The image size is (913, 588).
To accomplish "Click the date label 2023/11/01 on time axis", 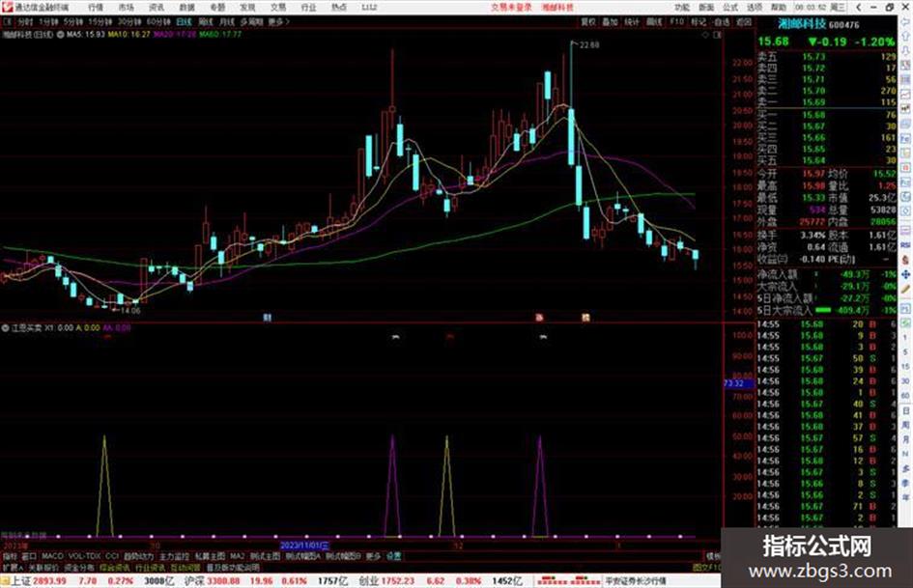I will click(304, 546).
